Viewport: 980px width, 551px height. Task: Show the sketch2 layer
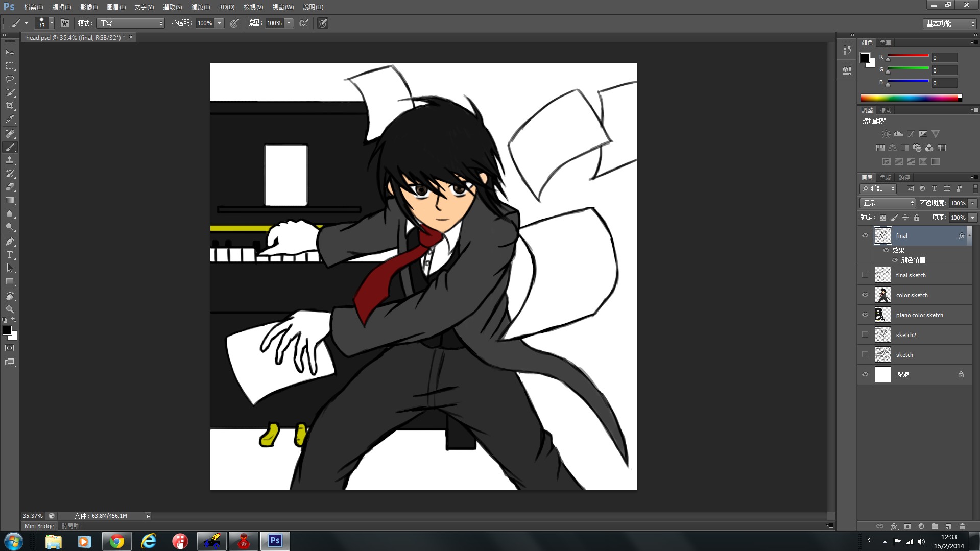pyautogui.click(x=865, y=335)
